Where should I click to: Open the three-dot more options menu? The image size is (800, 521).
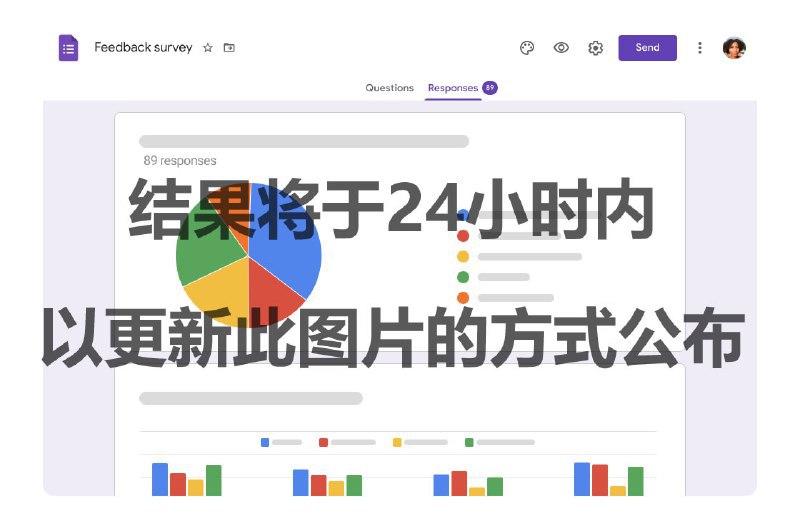[700, 48]
